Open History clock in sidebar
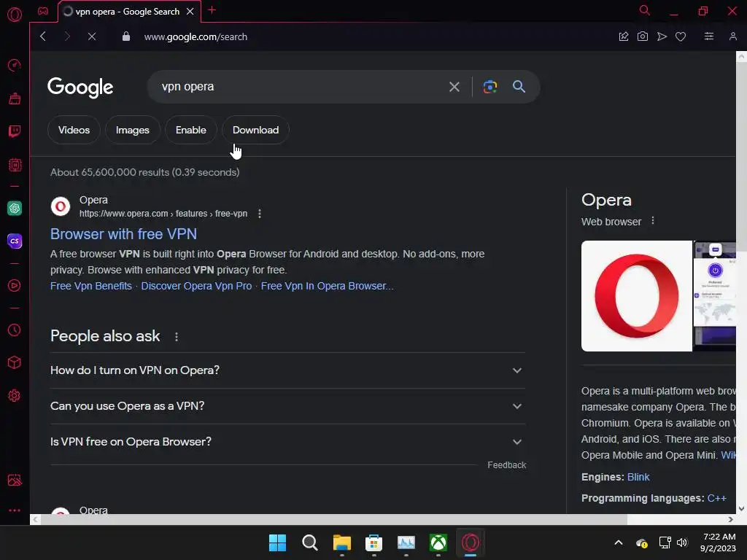The height and width of the screenshot is (560, 747). click(15, 330)
